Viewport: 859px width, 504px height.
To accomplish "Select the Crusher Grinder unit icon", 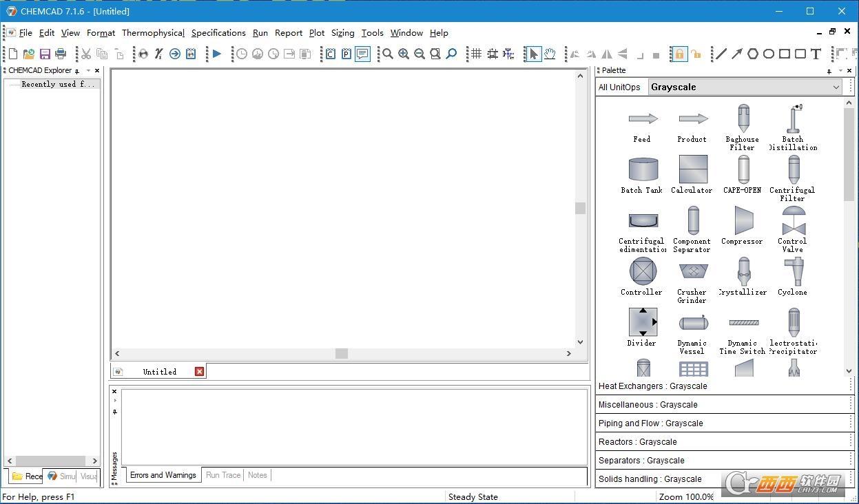I will point(693,271).
